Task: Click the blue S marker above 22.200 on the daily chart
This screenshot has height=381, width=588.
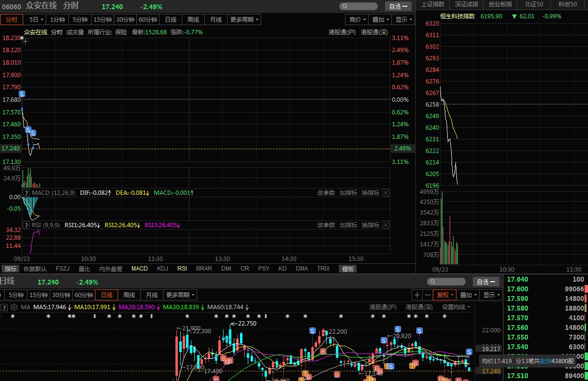Action: [312, 331]
